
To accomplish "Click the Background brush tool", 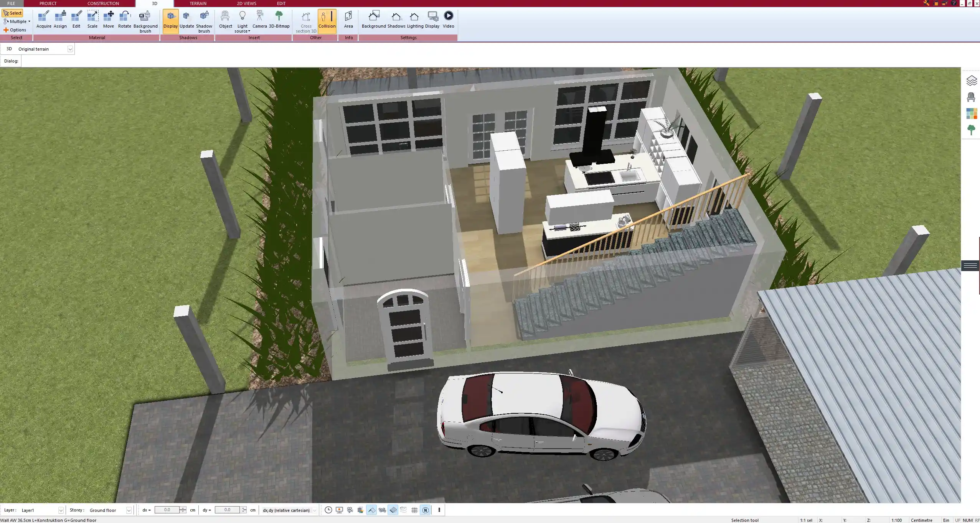I will [x=145, y=21].
